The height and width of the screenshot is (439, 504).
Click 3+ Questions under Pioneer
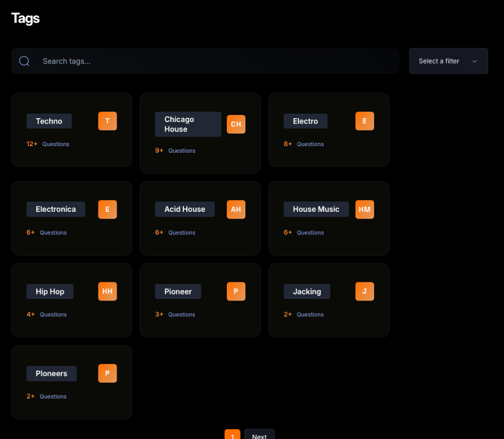pyautogui.click(x=175, y=314)
